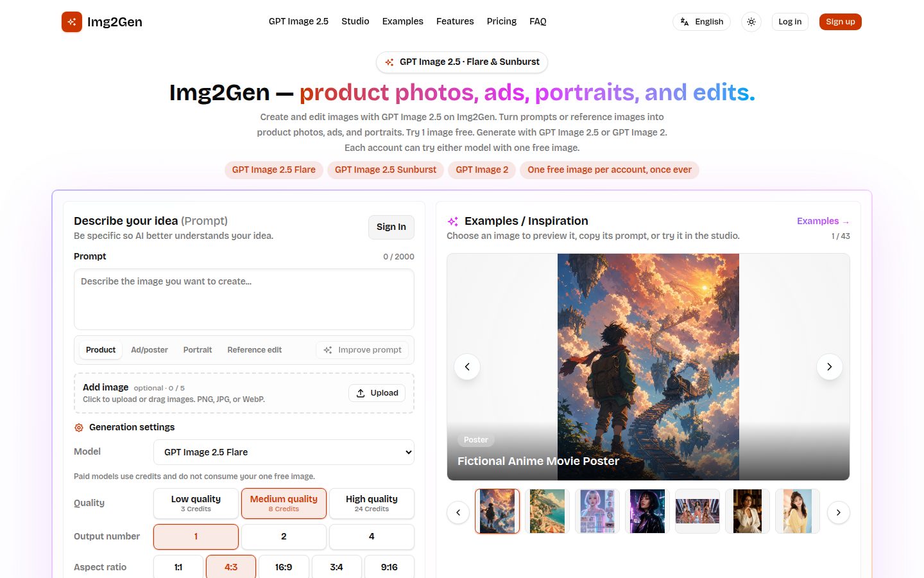Click the Examples / Inspiration sparkle icon
Viewport: 924px width, 578px height.
point(453,222)
